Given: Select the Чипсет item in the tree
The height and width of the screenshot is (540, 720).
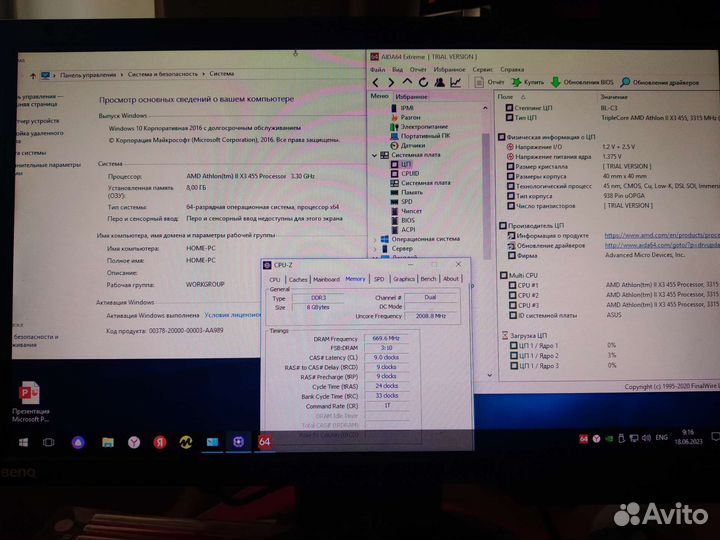Looking at the screenshot, I should tap(411, 211).
